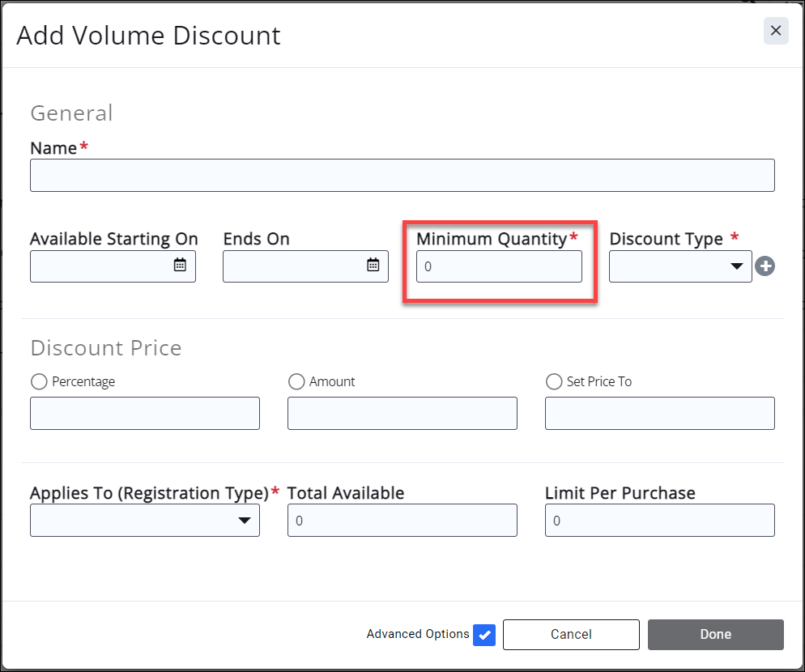The image size is (805, 672).
Task: Open the Applies To Registration Type dropdown
Action: (x=145, y=521)
